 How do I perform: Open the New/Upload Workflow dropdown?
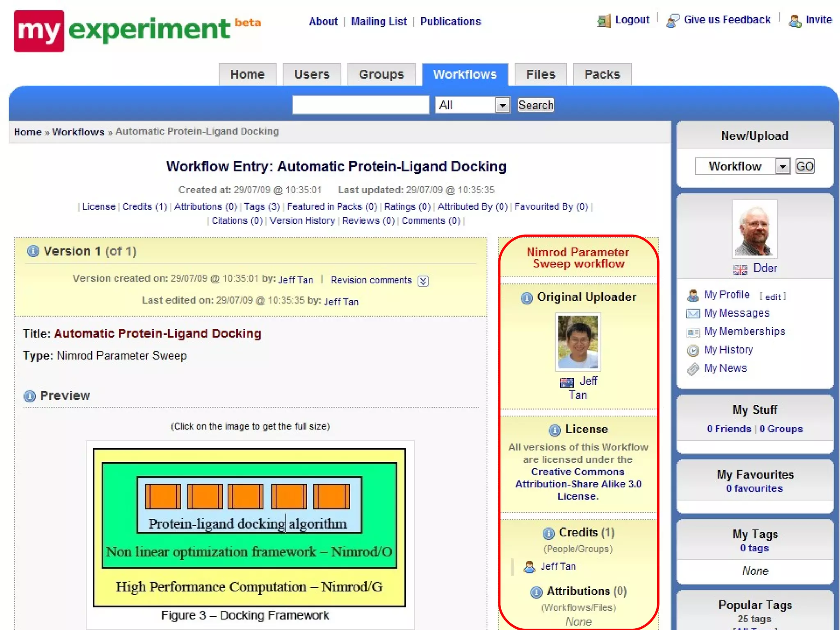(742, 167)
